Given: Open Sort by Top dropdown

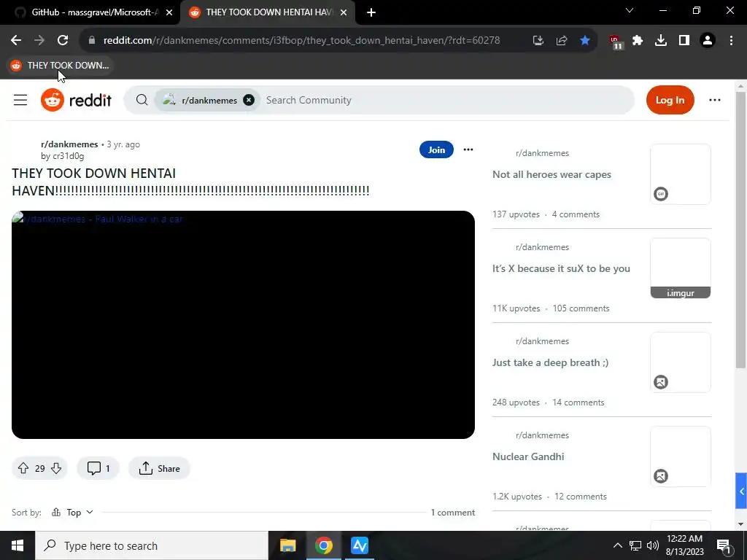Looking at the screenshot, I should tap(72, 513).
